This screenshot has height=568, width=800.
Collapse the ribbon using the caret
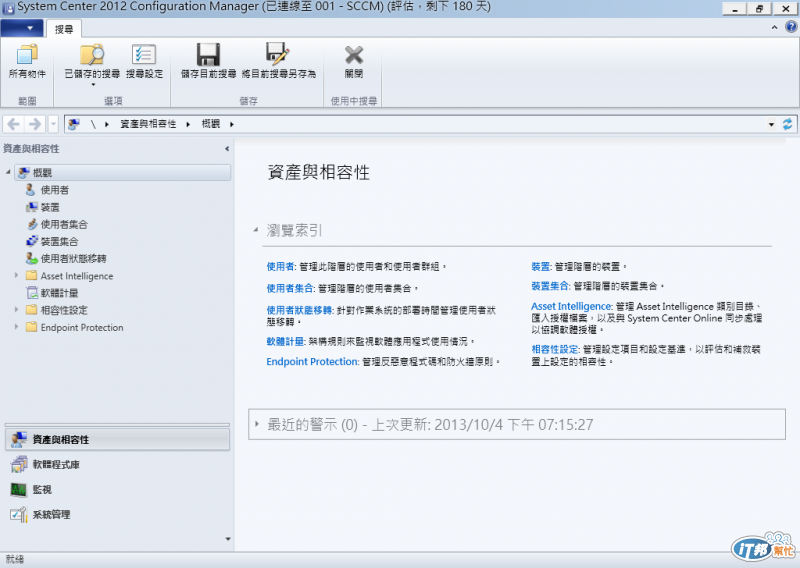pyautogui.click(x=774, y=28)
